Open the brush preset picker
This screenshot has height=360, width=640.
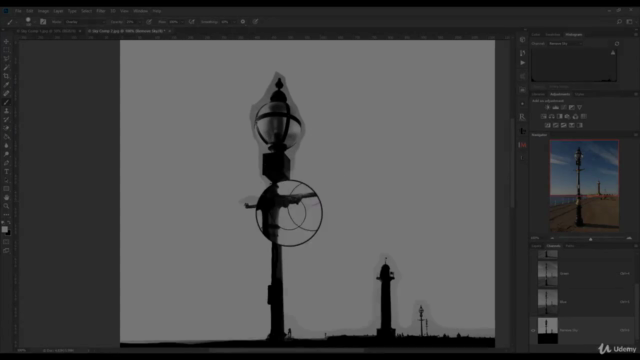pos(29,21)
